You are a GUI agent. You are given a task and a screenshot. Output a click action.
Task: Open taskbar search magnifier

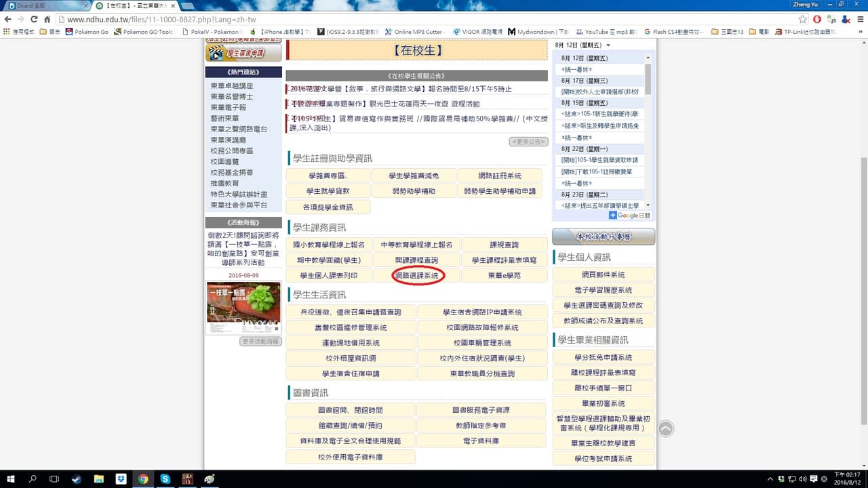tap(33, 479)
